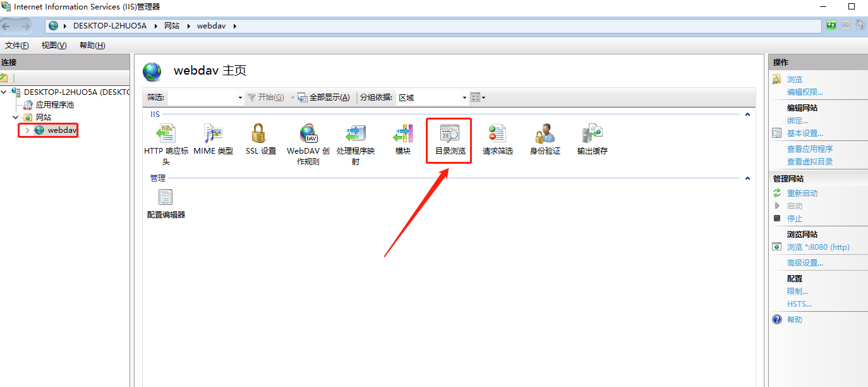The height and width of the screenshot is (387, 868).
Task: Open the HTTP 响应标头 feature icon
Action: [166, 133]
